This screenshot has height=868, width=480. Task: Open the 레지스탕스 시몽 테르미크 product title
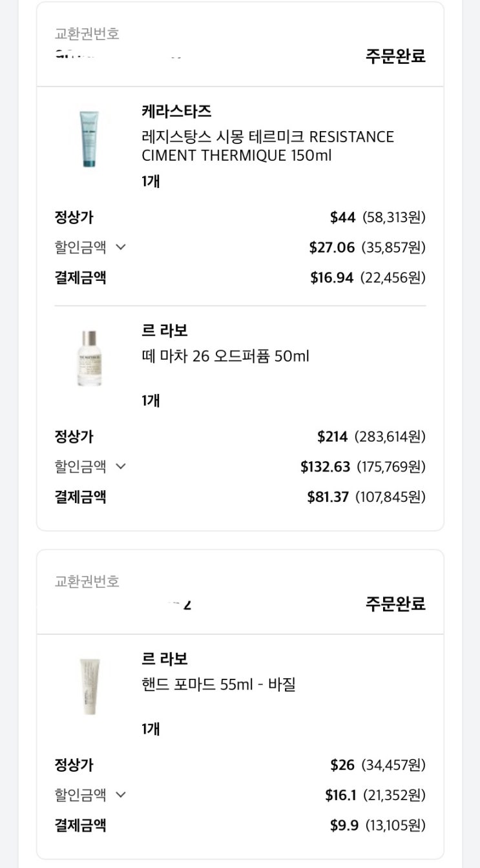[267, 146]
